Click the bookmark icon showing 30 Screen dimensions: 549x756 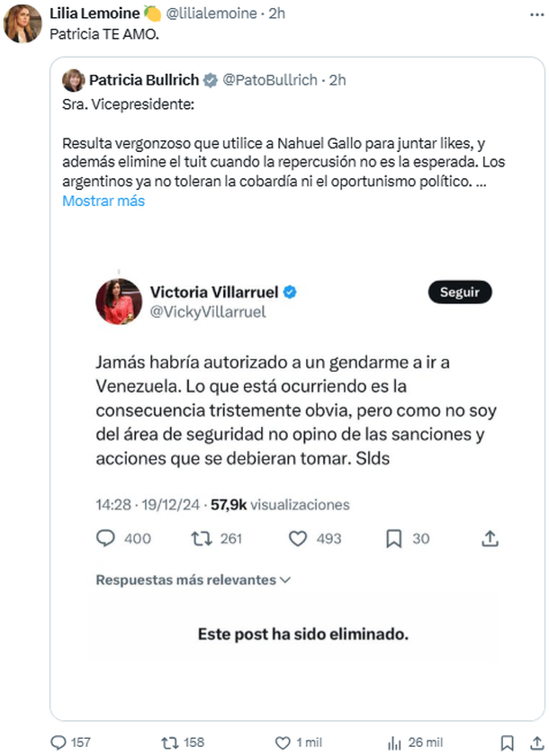pos(393,538)
